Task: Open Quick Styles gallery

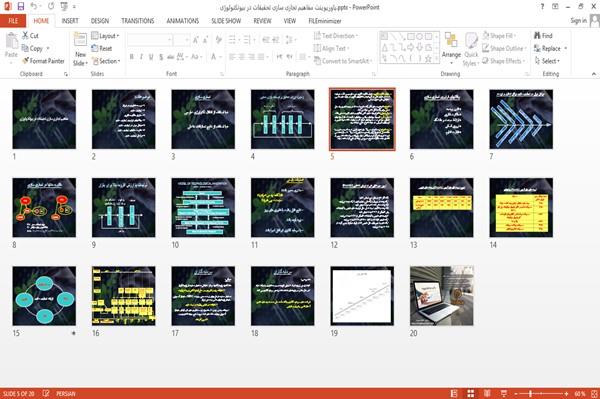Action: pyautogui.click(x=471, y=49)
